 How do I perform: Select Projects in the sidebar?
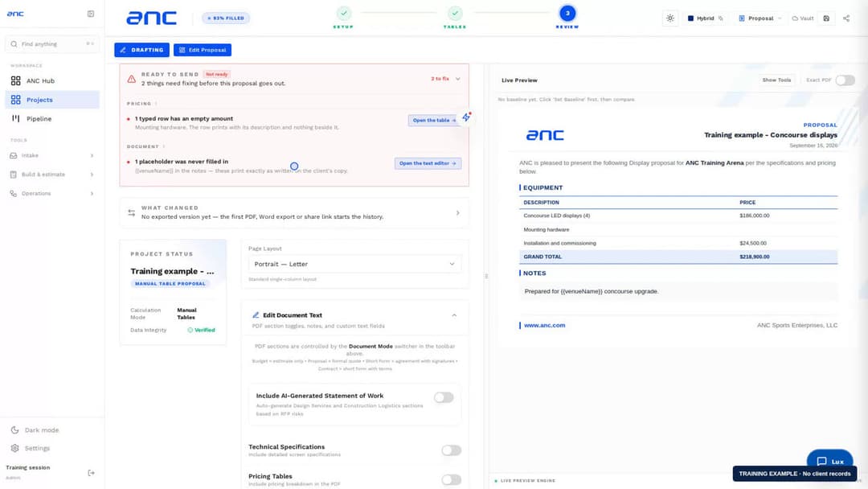coord(52,100)
